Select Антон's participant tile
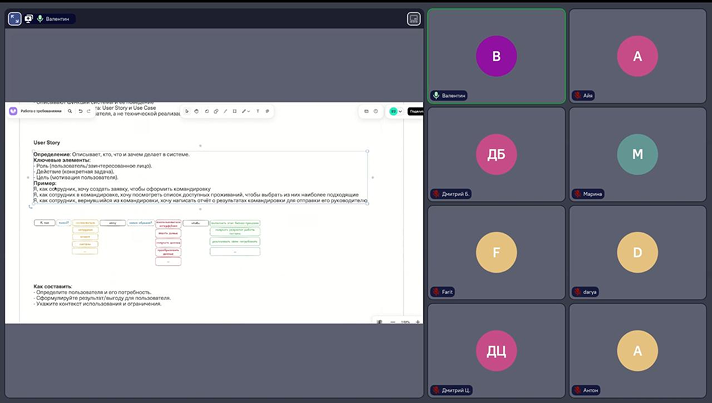Image resolution: width=712 pixels, height=403 pixels. (x=638, y=350)
